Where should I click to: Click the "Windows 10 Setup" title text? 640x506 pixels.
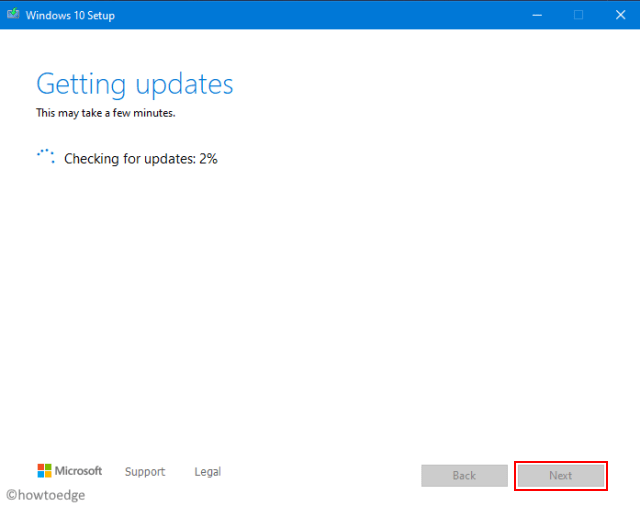pyautogui.click(x=70, y=16)
